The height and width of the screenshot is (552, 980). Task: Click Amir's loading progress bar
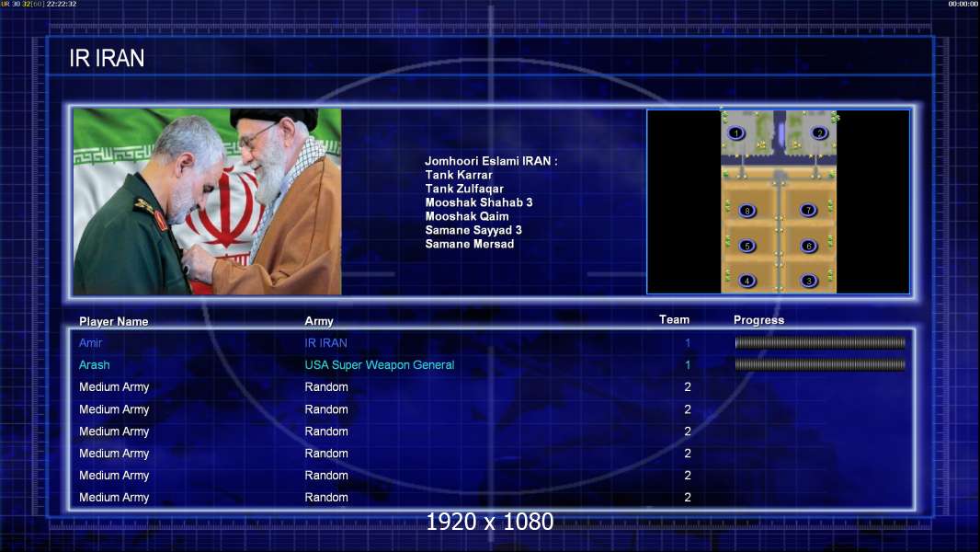[820, 342]
